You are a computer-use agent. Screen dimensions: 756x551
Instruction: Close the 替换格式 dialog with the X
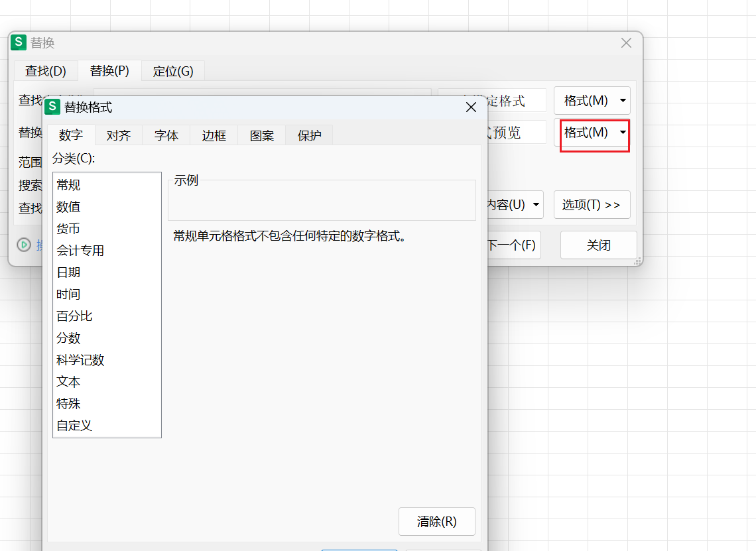pyautogui.click(x=471, y=107)
